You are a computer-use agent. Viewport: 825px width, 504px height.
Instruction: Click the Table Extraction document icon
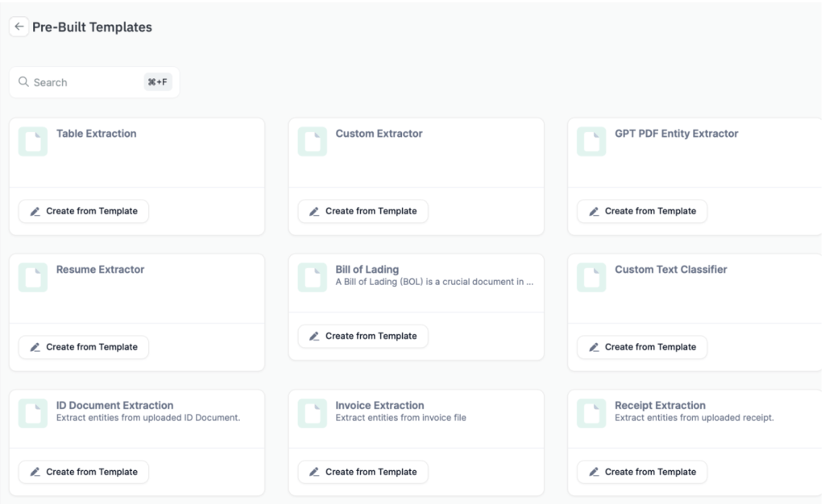click(x=32, y=141)
